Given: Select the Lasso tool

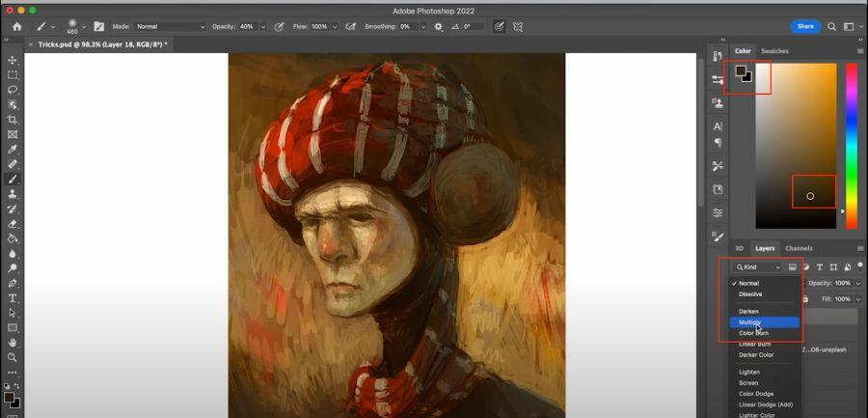Looking at the screenshot, I should point(13,90).
